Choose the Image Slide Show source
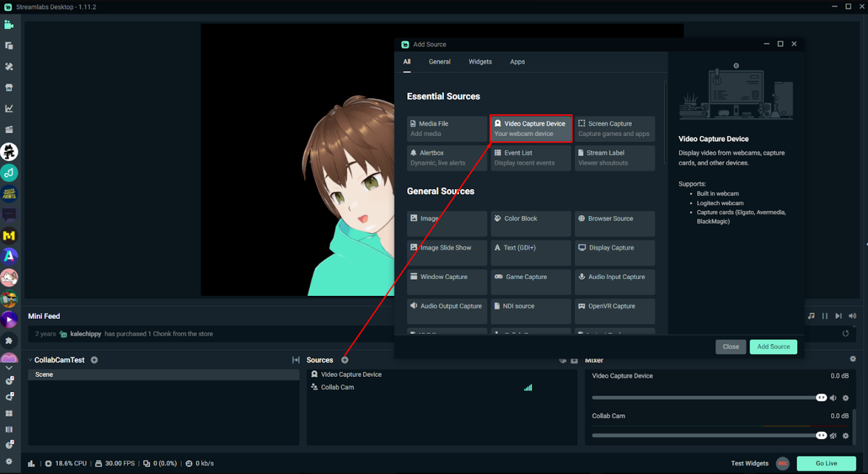The image size is (868, 474). click(447, 253)
